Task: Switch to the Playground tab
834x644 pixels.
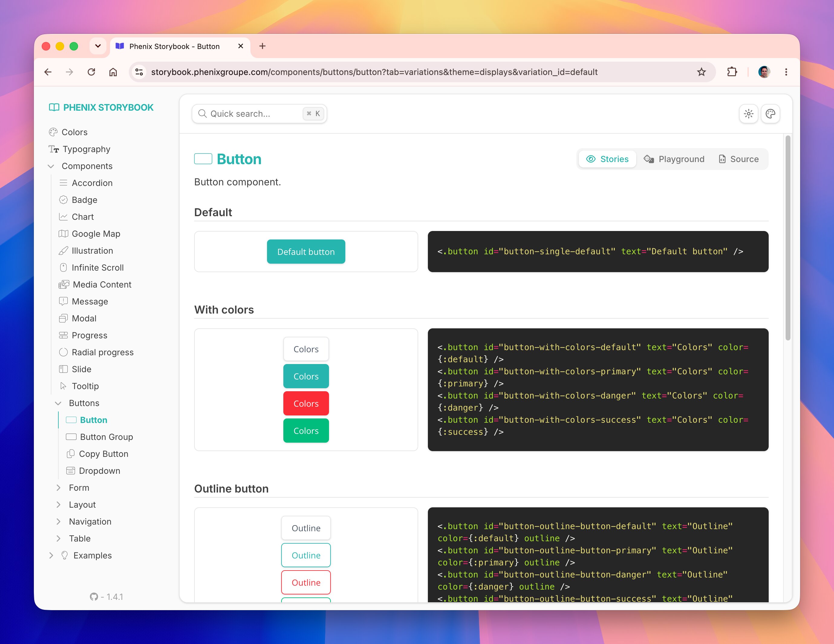Action: pyautogui.click(x=674, y=159)
